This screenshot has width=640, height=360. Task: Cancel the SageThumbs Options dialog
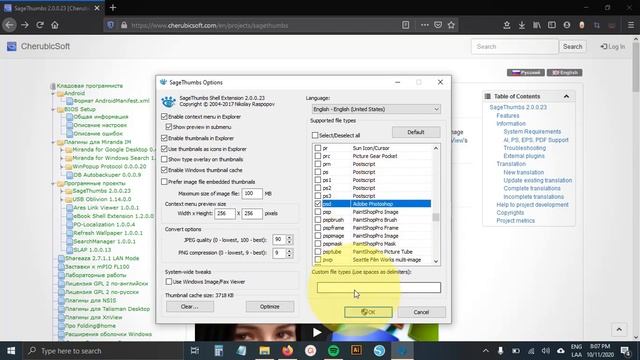coord(421,312)
